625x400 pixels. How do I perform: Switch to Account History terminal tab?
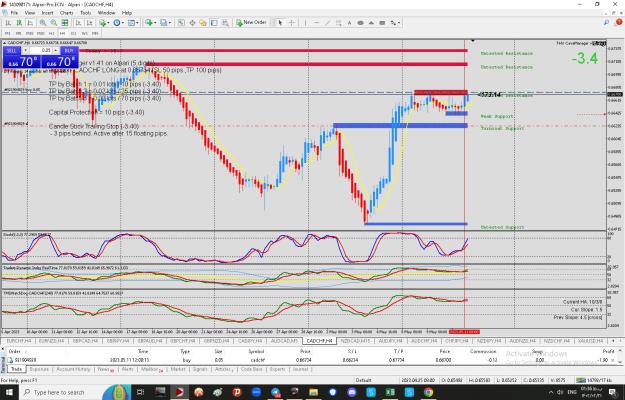[x=73, y=369]
